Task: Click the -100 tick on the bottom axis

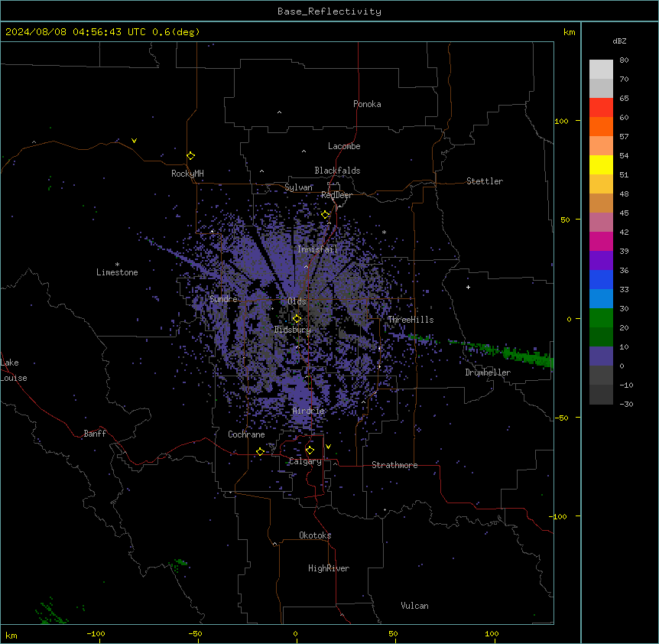Action: tap(96, 633)
